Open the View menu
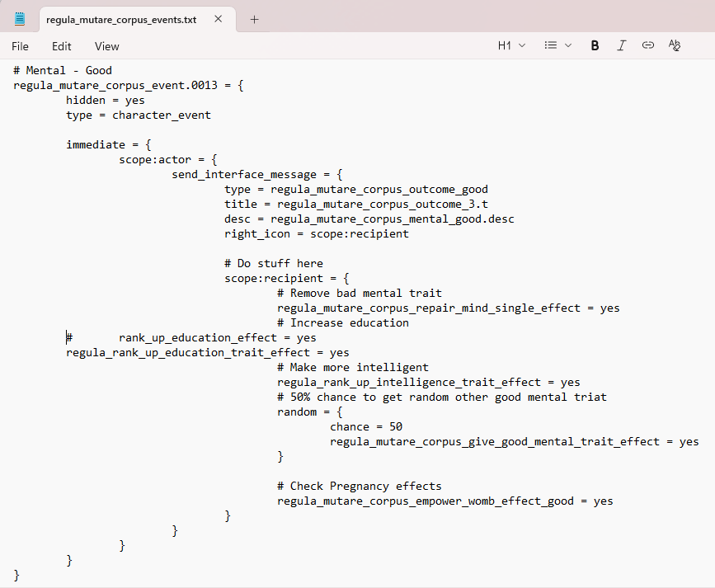The height and width of the screenshot is (588, 715). point(106,46)
